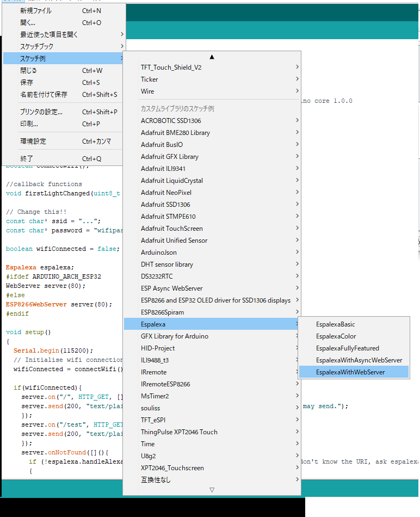Open ThingPulse XPT2046 Touch examples
420x517 pixels.
click(212, 432)
